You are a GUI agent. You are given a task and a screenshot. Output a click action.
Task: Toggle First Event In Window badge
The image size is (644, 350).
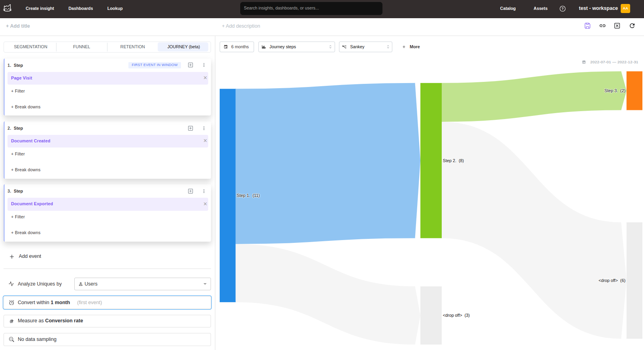click(154, 65)
